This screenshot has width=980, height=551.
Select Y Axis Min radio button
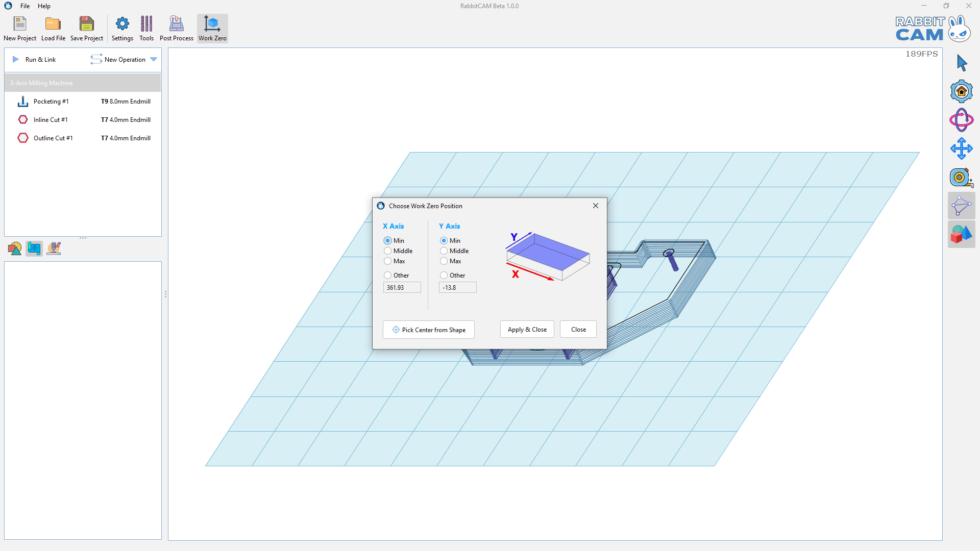[444, 240]
